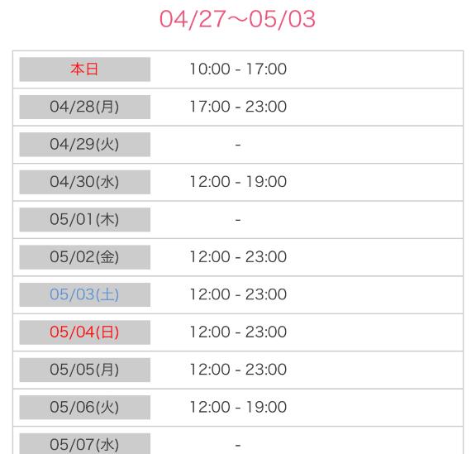Select the blue 05/03(土) date label
Viewport: 476px width, 454px height.
pos(84,294)
